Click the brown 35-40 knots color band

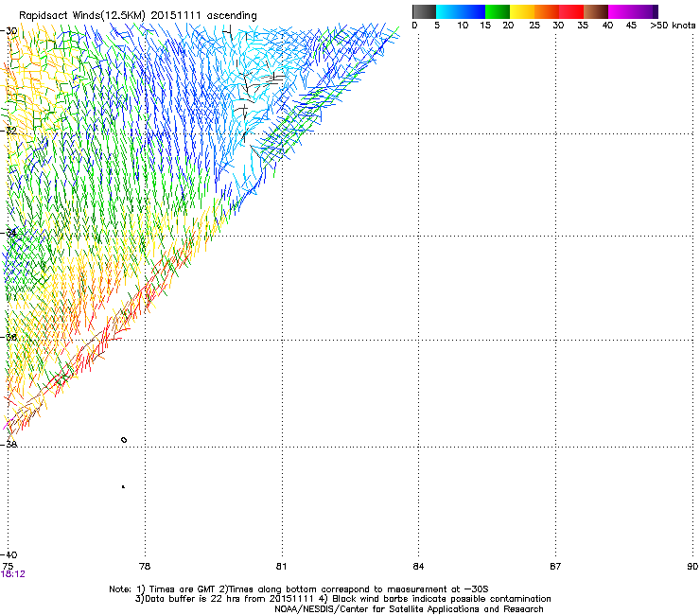coord(596,11)
